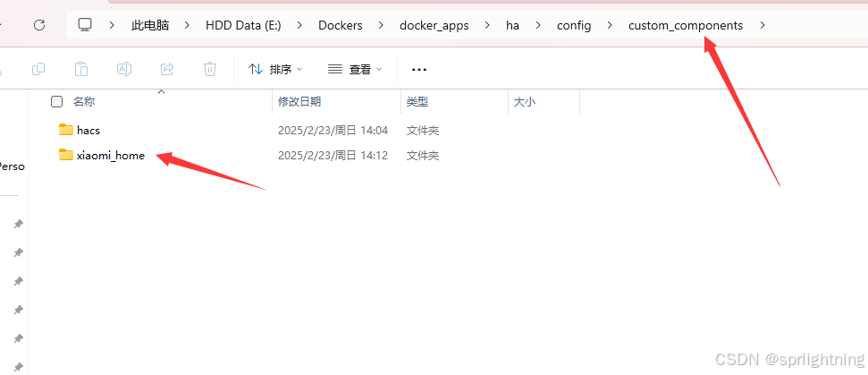The width and height of the screenshot is (868, 375).
Task: Expand the chevron after custom_components in the path
Action: [x=763, y=25]
